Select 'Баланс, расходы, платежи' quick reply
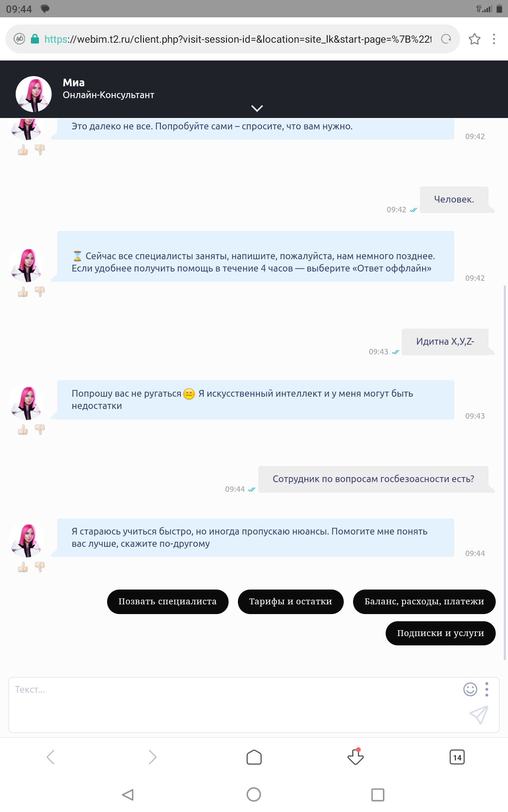508x812 pixels. [x=424, y=601]
